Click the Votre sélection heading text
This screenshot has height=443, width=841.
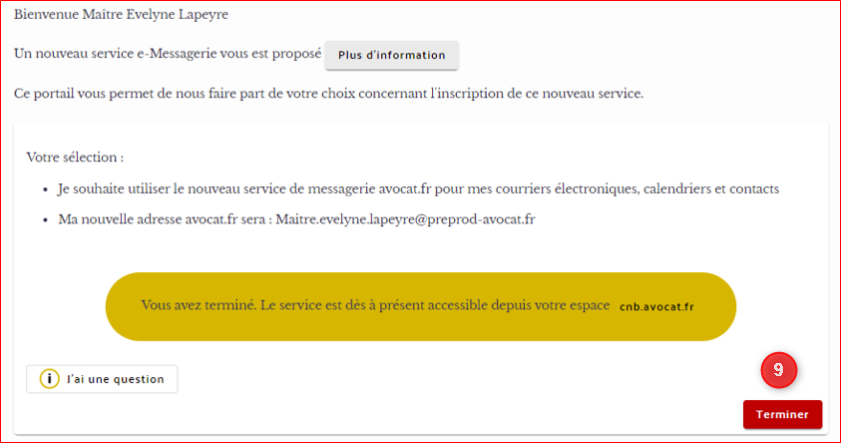point(75,157)
